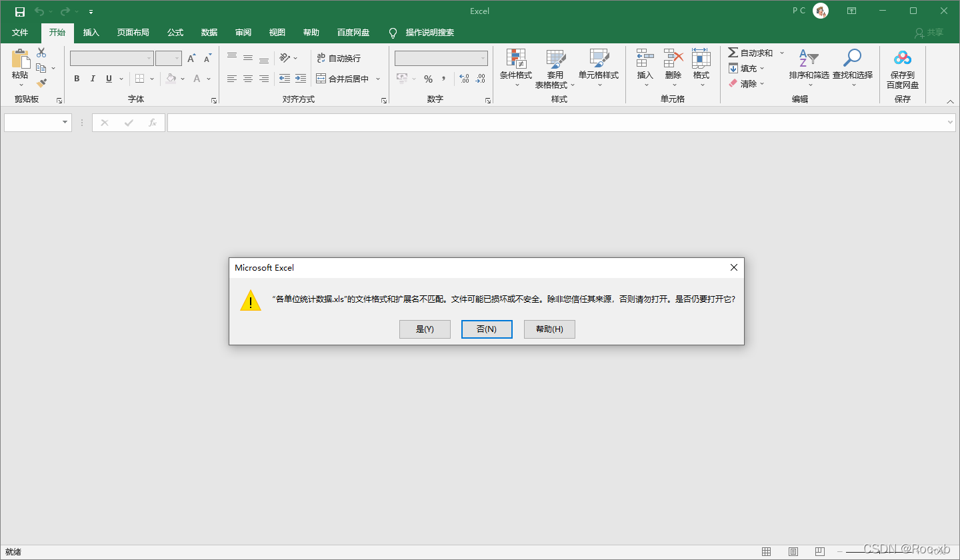
Task: Click the Redo arrow icon
Action: pos(65,11)
